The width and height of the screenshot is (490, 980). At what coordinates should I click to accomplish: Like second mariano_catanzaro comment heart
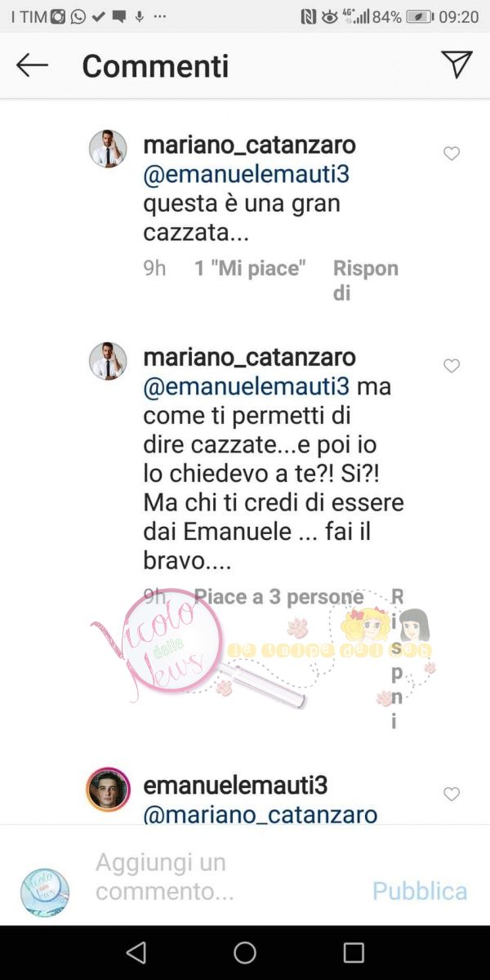[452, 366]
